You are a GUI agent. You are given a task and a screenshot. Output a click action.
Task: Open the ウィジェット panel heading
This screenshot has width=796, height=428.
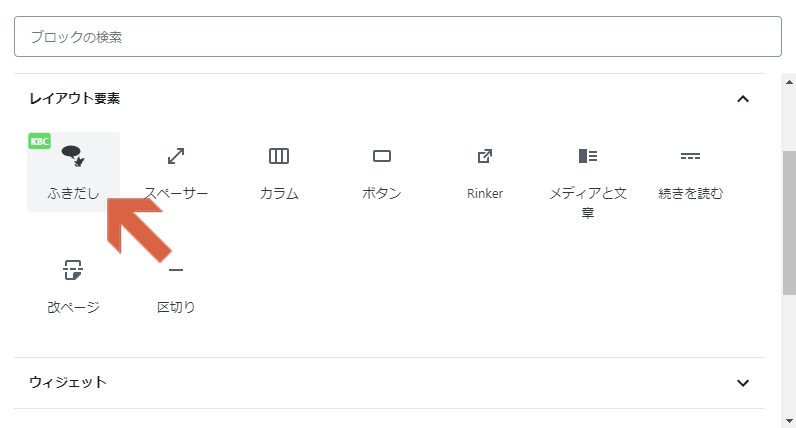coord(389,383)
